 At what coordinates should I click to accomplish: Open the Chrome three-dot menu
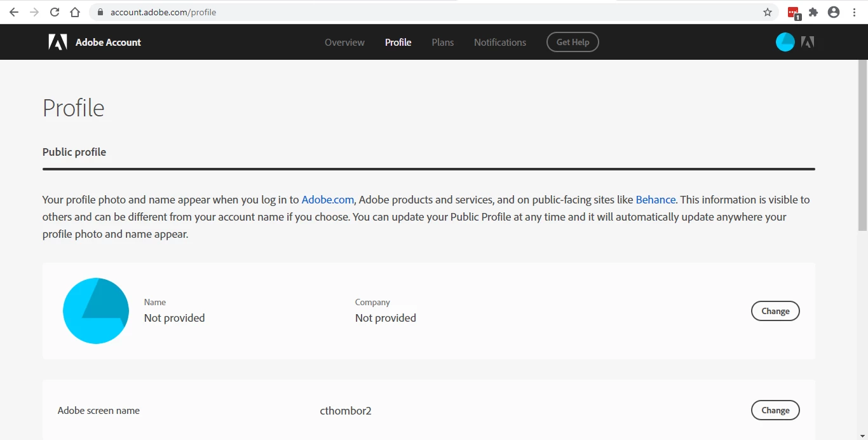pyautogui.click(x=854, y=12)
